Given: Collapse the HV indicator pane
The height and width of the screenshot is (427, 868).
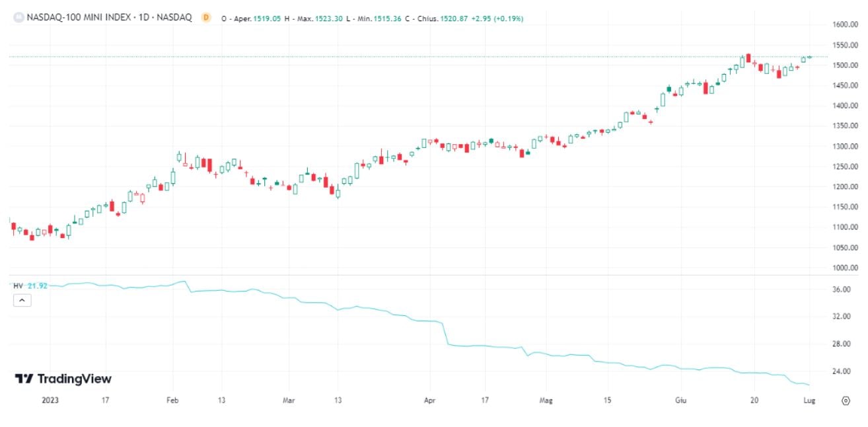Looking at the screenshot, I should point(22,300).
